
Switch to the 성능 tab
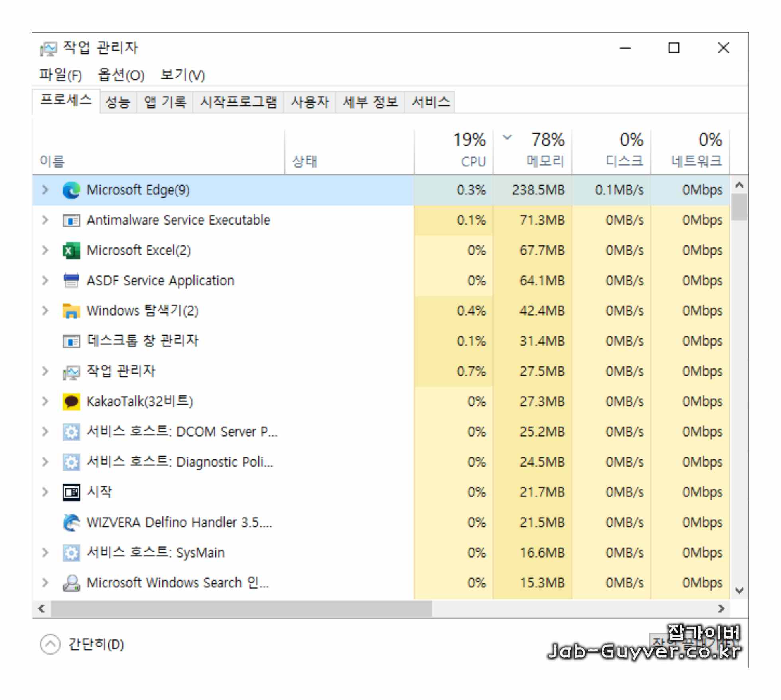(x=118, y=102)
